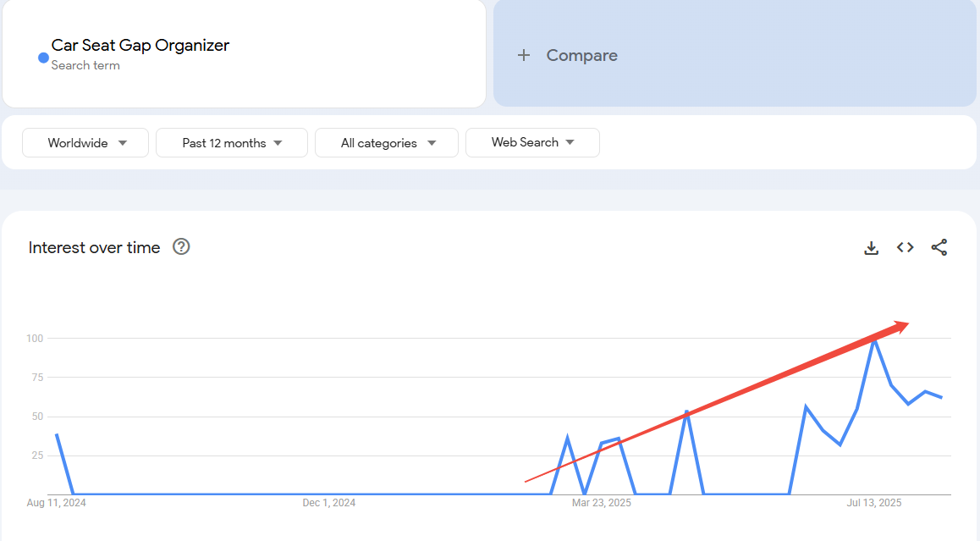Select the download arrow icon above the chart
The width and height of the screenshot is (980, 541).
point(871,247)
